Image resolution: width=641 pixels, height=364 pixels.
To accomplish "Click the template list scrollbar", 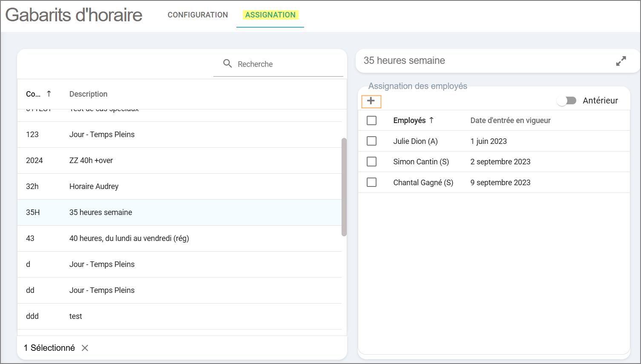I will pyautogui.click(x=344, y=187).
